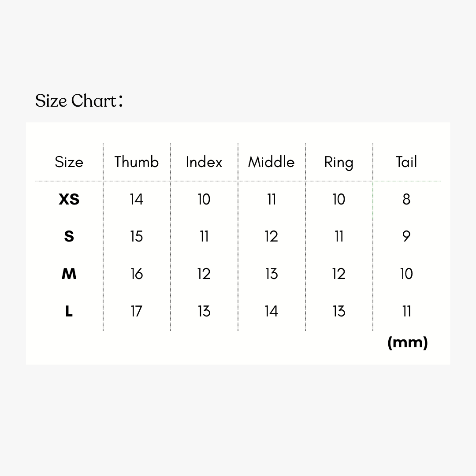The width and height of the screenshot is (476, 476).
Task: Click the S size row label
Action: coord(69,237)
